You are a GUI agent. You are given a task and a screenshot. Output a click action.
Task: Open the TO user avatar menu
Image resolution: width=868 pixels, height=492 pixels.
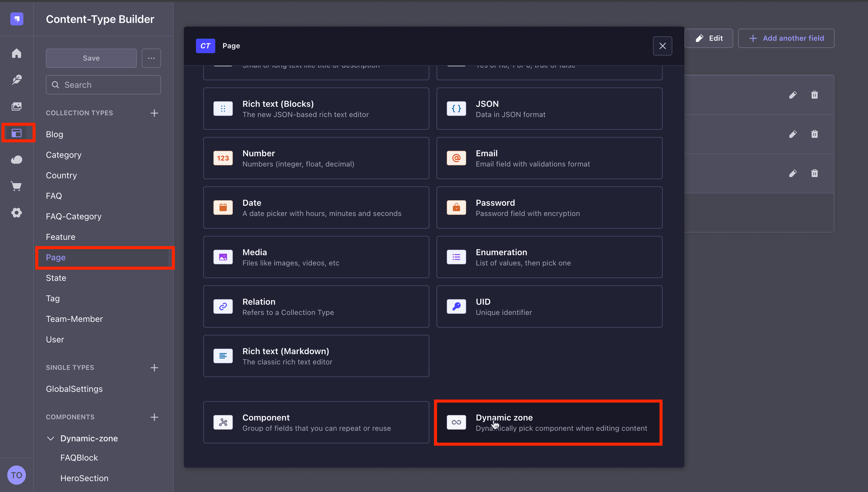[17, 475]
